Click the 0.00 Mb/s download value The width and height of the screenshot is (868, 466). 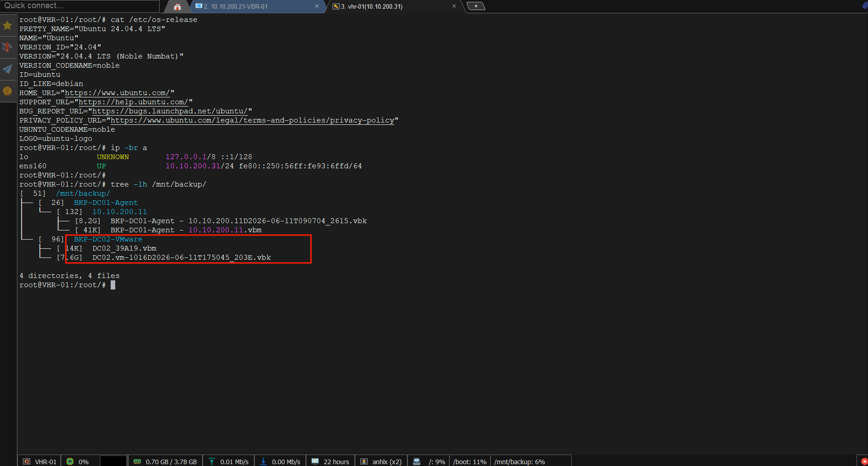tap(286, 462)
